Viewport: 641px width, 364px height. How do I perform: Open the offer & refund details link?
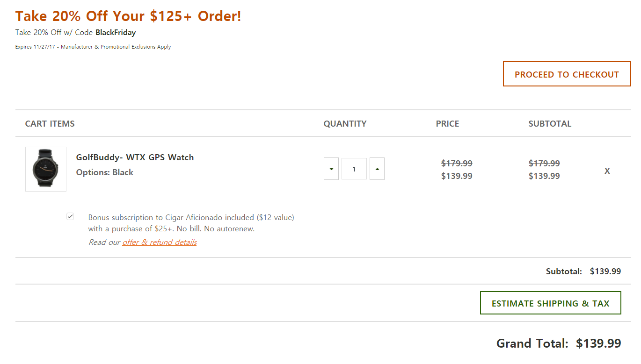(160, 242)
